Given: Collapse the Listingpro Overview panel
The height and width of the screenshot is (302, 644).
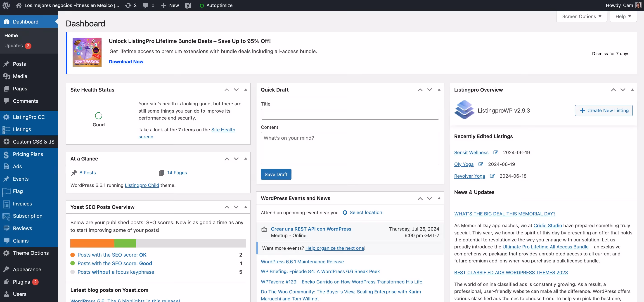Looking at the screenshot, I should [632, 90].
